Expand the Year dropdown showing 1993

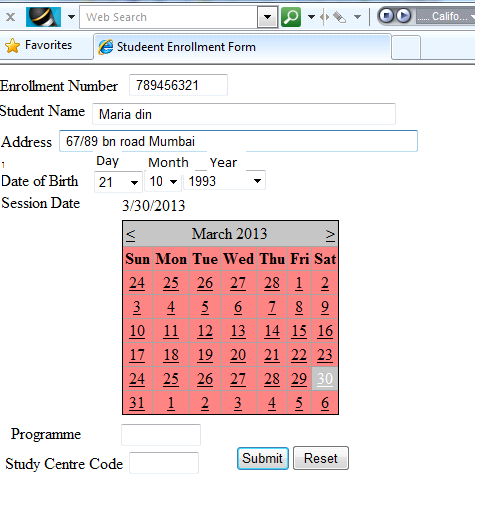click(224, 180)
